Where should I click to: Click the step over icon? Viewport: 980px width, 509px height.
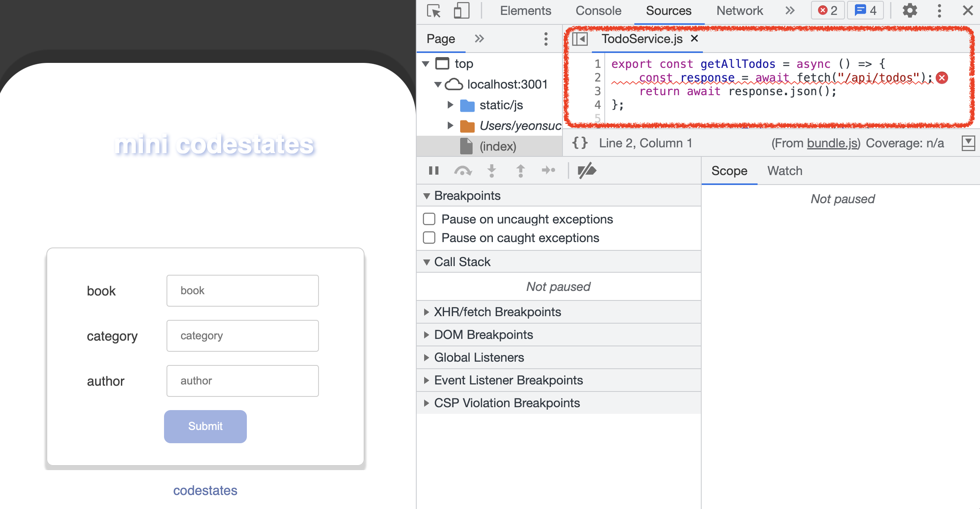click(463, 170)
